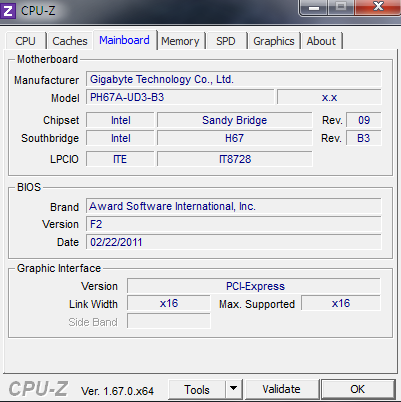
Task: Click the Southbridge Rev. value B3
Action: pos(364,138)
